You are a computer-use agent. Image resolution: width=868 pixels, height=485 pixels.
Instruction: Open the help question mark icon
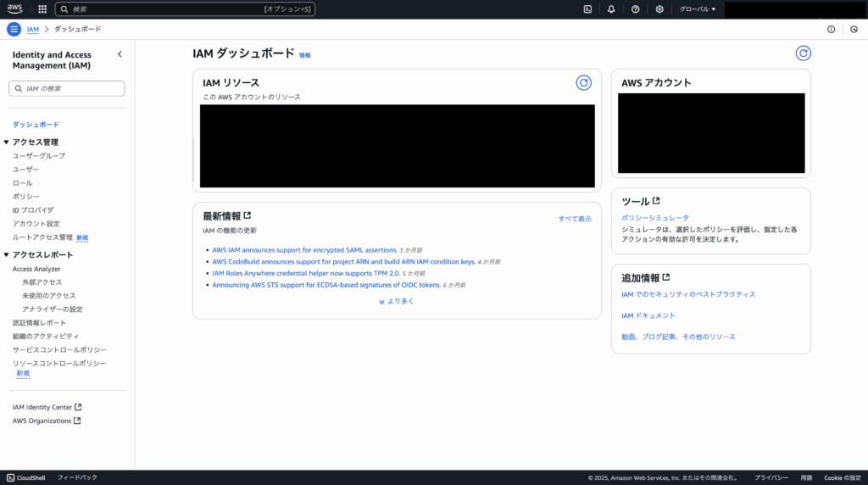(x=636, y=8)
